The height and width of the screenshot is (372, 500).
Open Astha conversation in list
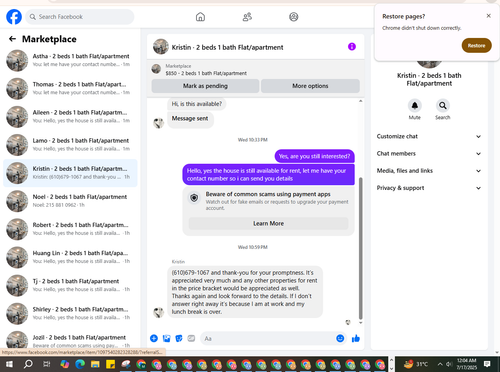[70, 60]
